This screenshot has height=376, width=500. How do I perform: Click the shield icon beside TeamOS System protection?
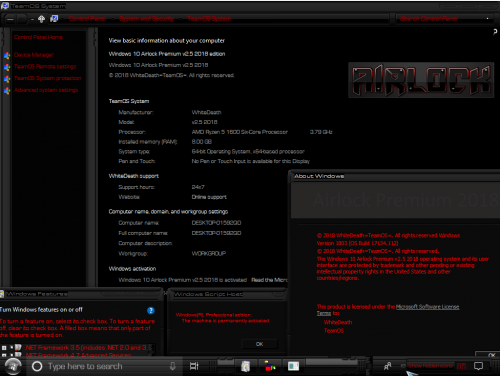[7, 79]
